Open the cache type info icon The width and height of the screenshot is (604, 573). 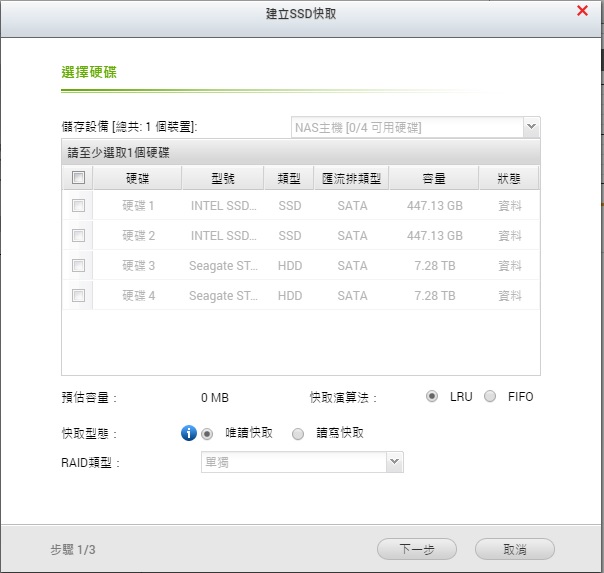189,433
